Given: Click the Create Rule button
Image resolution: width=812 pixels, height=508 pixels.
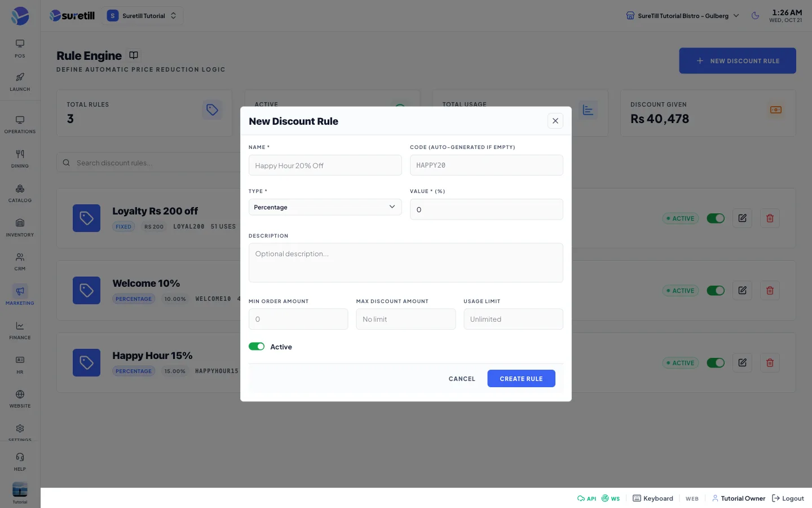Looking at the screenshot, I should [521, 379].
